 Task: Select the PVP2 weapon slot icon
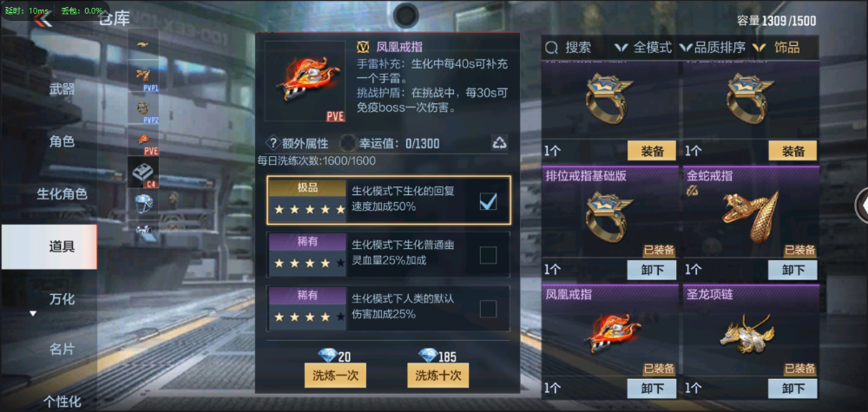point(143,108)
